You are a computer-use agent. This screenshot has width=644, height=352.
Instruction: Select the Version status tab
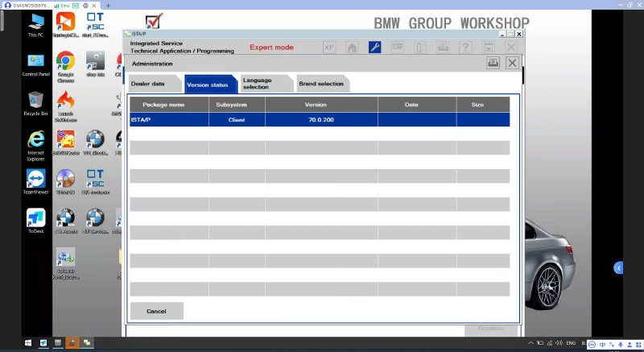click(x=207, y=84)
